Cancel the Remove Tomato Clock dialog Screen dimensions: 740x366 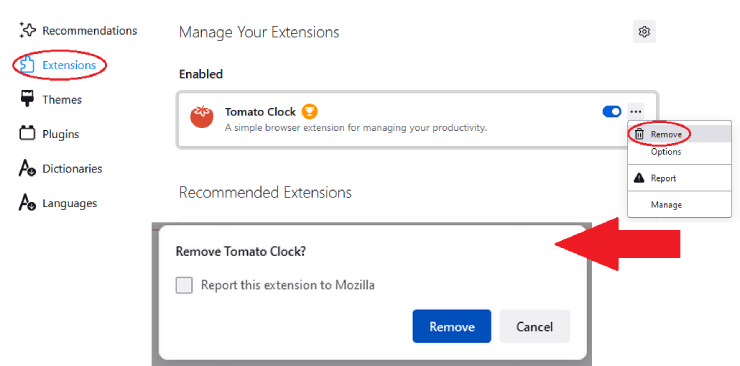[535, 326]
